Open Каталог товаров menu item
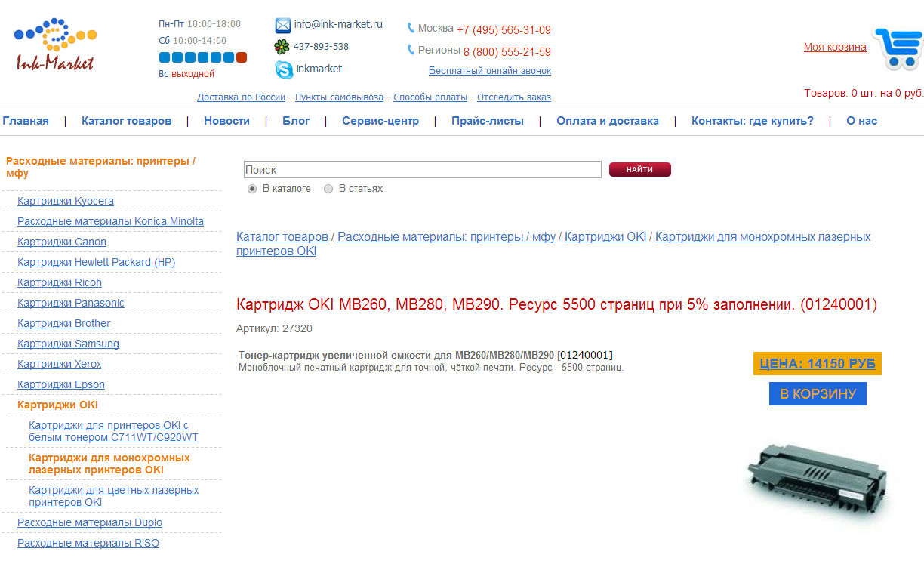 (x=126, y=121)
